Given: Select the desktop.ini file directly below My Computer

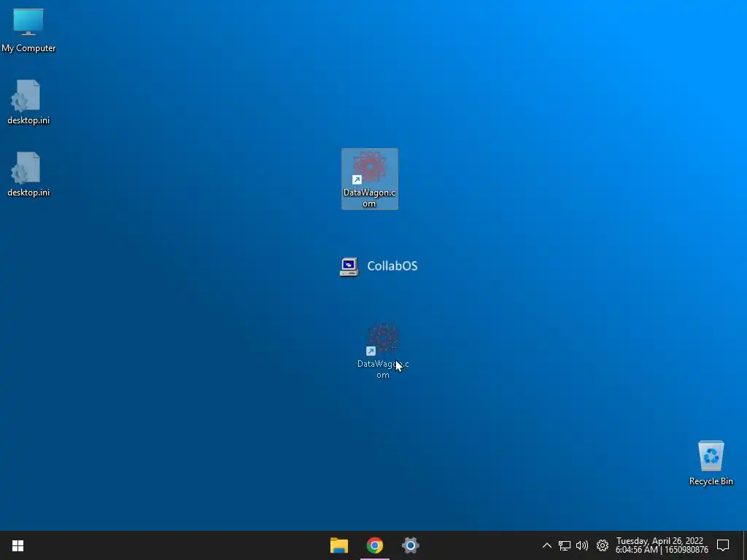Looking at the screenshot, I should coord(28,102).
